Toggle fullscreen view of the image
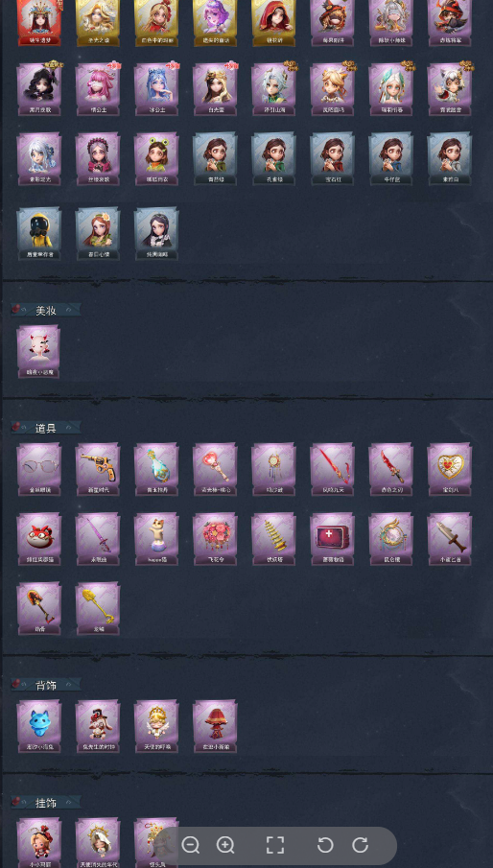Screen dimensions: 493x868 [x=275, y=845]
